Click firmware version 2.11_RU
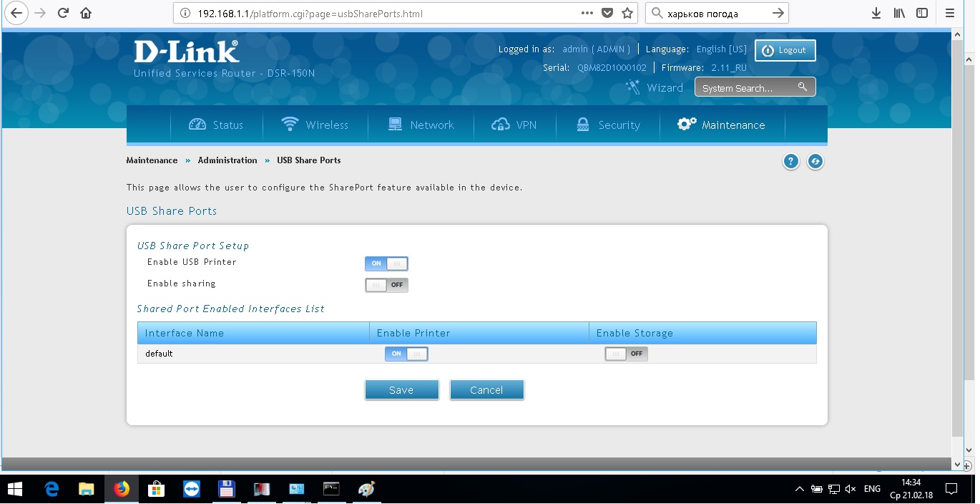The width and height of the screenshot is (980, 504). coord(729,68)
